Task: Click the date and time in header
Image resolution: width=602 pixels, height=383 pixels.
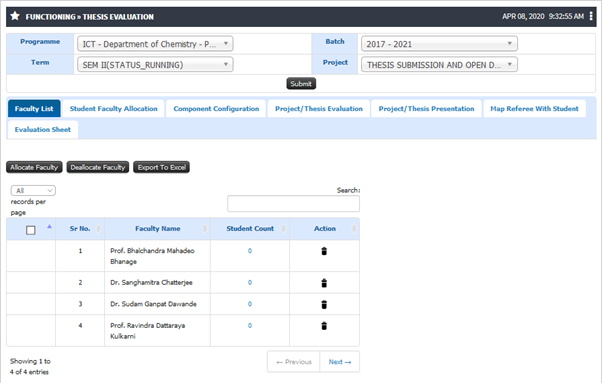Action: click(543, 16)
